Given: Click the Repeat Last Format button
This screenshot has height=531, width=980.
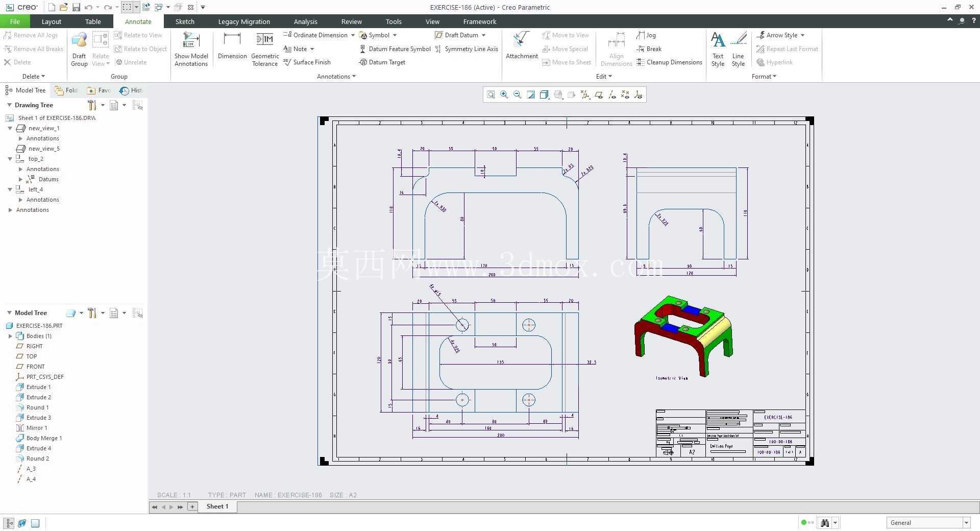Looking at the screenshot, I should 787,49.
